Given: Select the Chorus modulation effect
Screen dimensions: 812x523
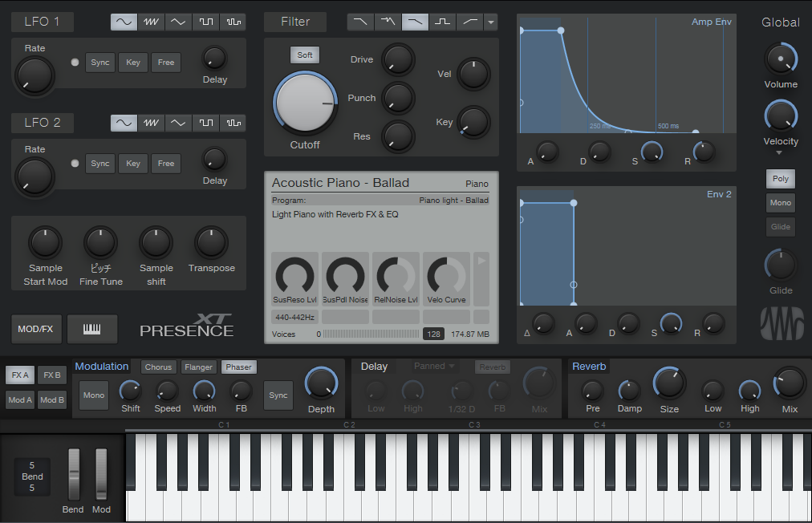Looking at the screenshot, I should coord(158,367).
